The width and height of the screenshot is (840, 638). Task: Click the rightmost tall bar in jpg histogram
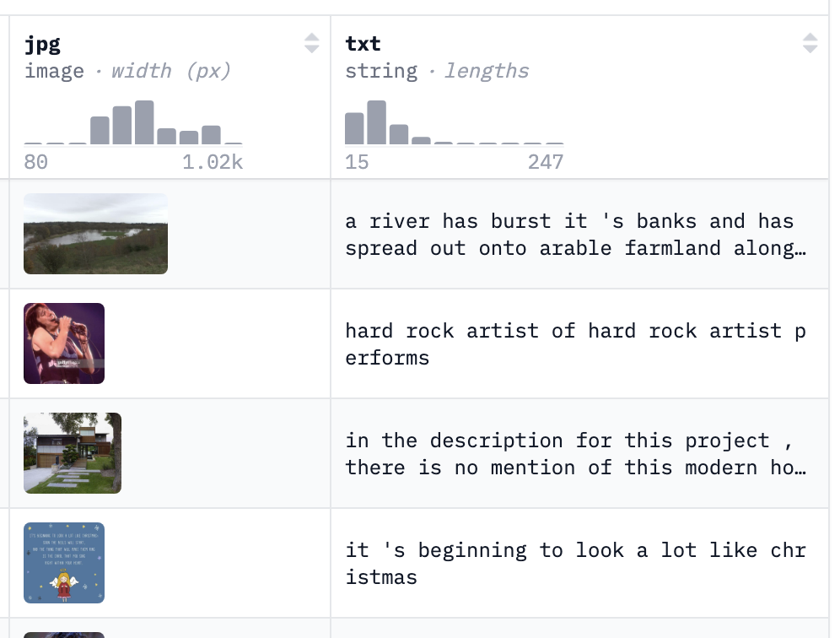(211, 135)
